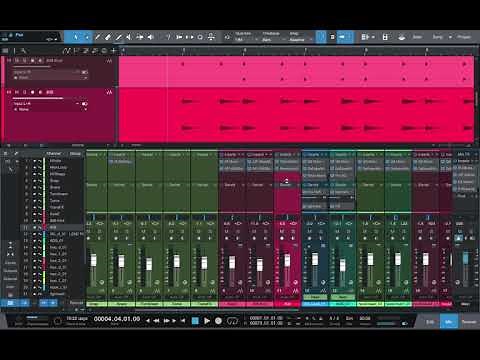Click the lower audio waveform clip
This screenshot has height=360, width=480.
[x=296, y=115]
